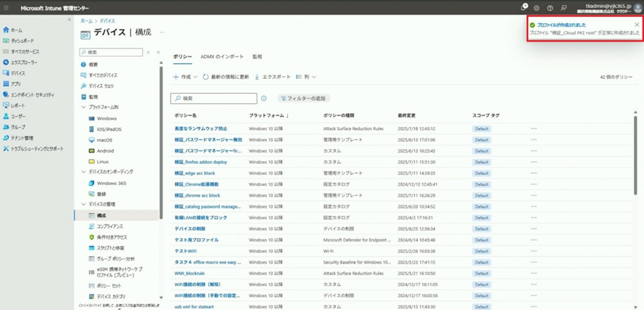Open the feedback icon in header
644x310 pixels.
point(563,7)
